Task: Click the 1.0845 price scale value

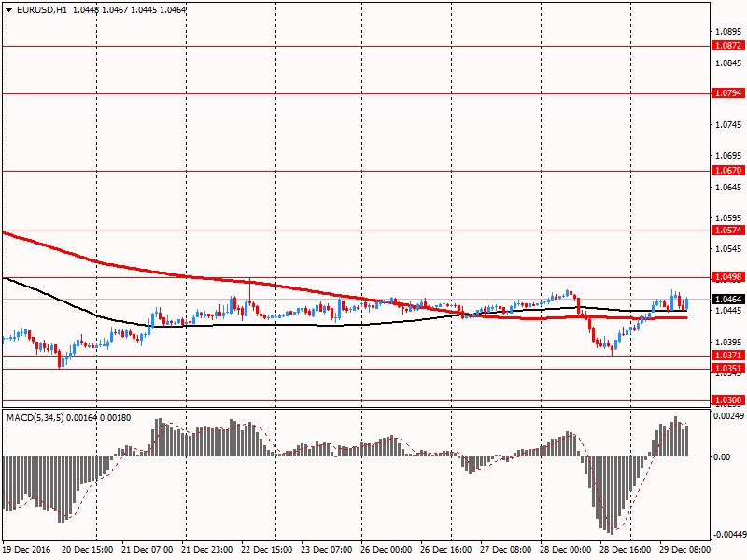Action: click(729, 63)
